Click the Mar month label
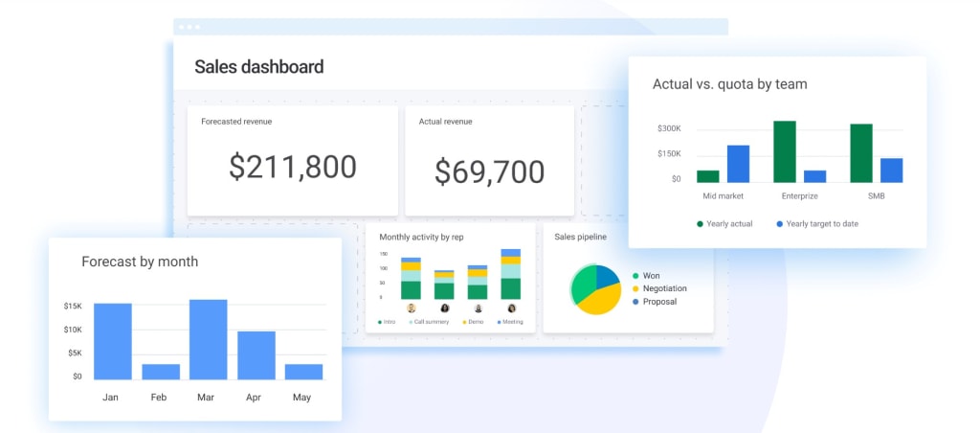Image resolution: width=980 pixels, height=433 pixels. click(206, 398)
